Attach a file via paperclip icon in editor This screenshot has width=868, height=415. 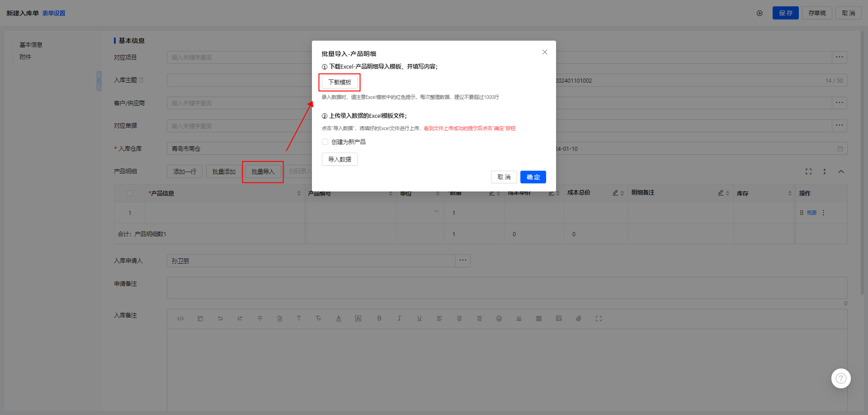pyautogui.click(x=579, y=318)
